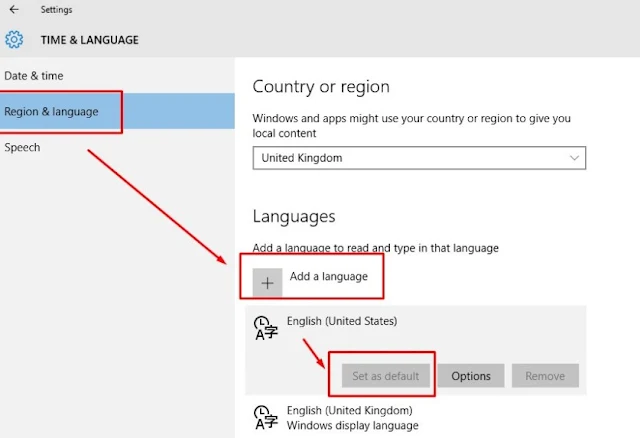Open Options for English (United States)
This screenshot has width=640, height=438.
pos(471,376)
